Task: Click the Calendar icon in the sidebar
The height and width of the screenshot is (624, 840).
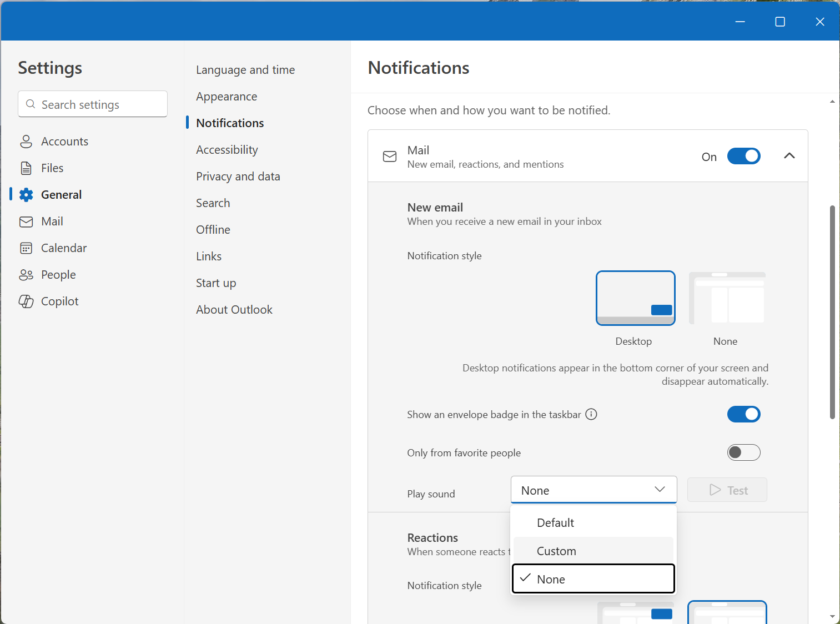Action: pyautogui.click(x=26, y=248)
